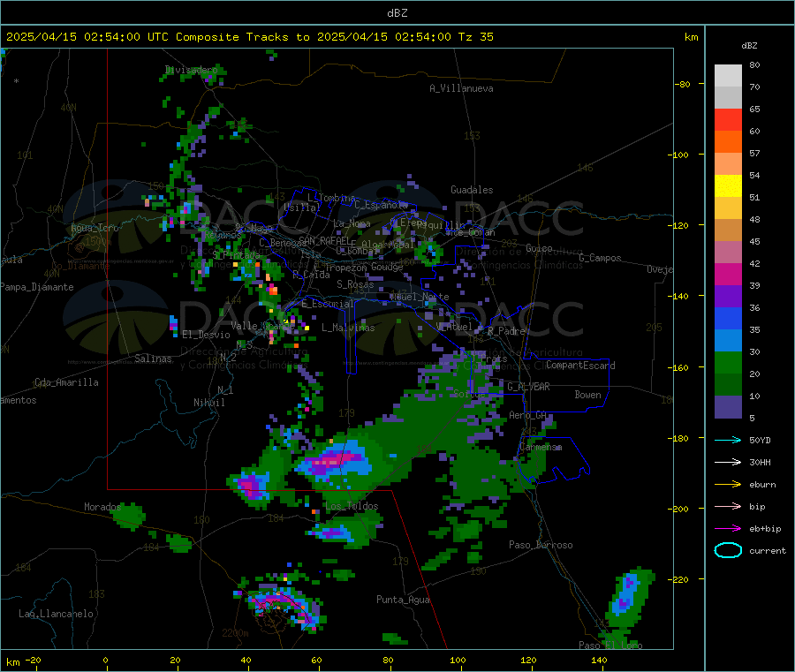The height and width of the screenshot is (672, 795).
Task: Click the white 30HM arrow legend icon
Action: [728, 462]
